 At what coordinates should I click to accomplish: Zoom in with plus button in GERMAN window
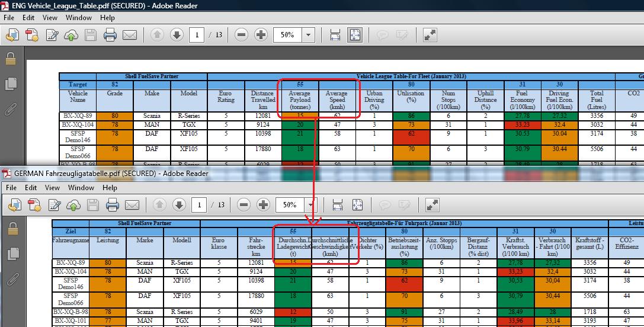[x=263, y=204]
